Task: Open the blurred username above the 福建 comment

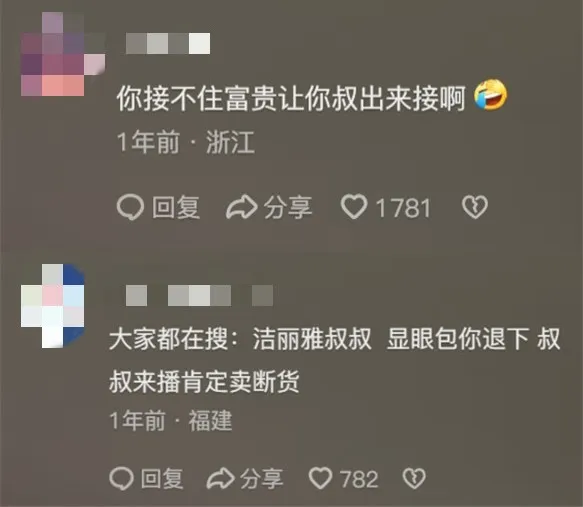Action: tap(199, 296)
